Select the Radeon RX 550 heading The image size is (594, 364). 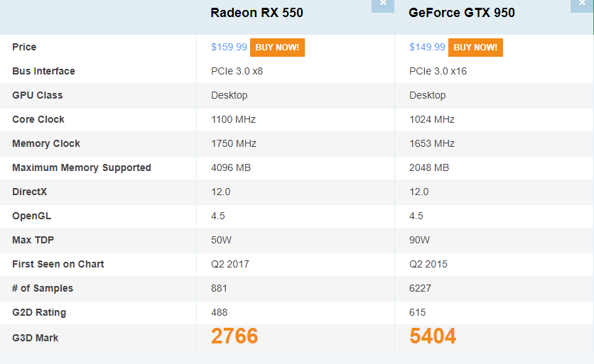256,13
